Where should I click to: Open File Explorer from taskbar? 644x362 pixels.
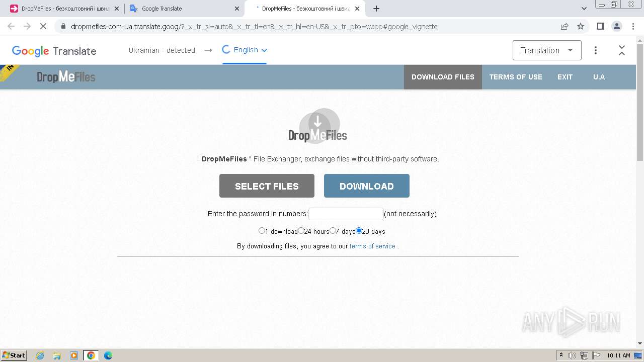pyautogui.click(x=57, y=355)
